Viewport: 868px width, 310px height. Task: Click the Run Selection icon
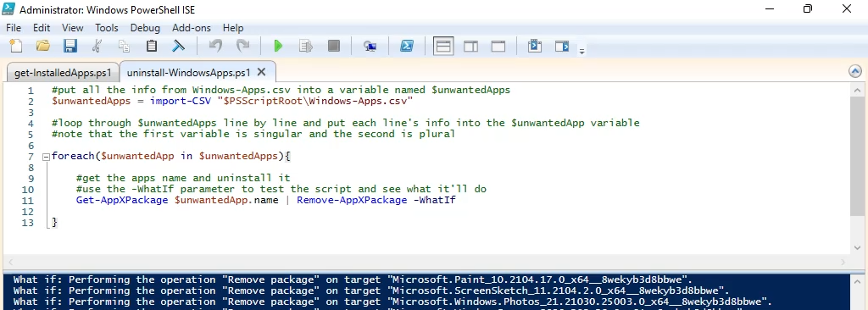305,46
